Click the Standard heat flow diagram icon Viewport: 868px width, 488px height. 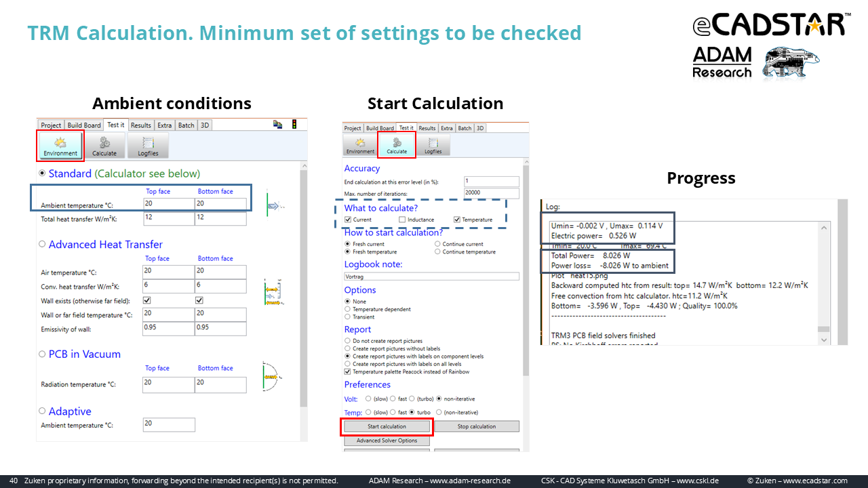(276, 205)
